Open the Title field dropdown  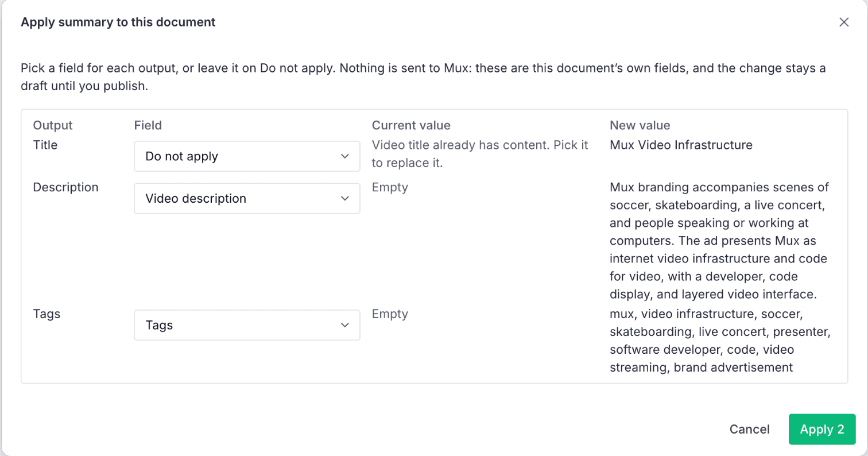247,156
